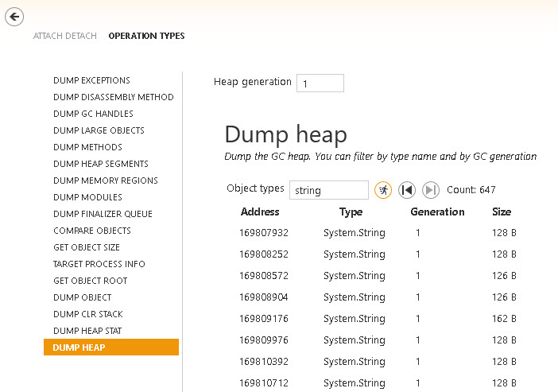Select Dump Large Objects

click(x=99, y=130)
